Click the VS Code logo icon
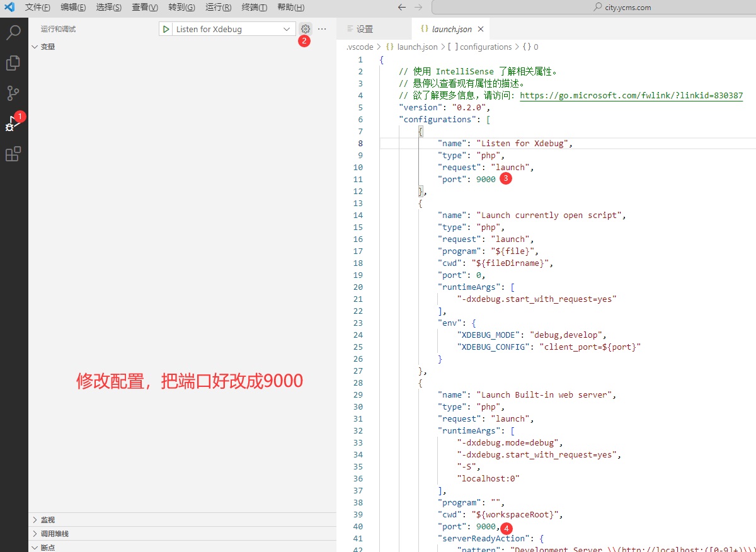The width and height of the screenshot is (756, 552). click(x=9, y=8)
